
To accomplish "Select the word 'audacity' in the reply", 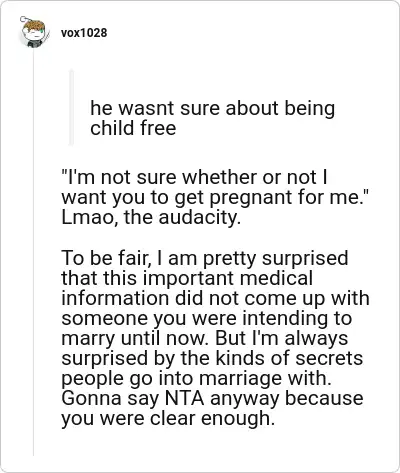I will pos(198,218).
